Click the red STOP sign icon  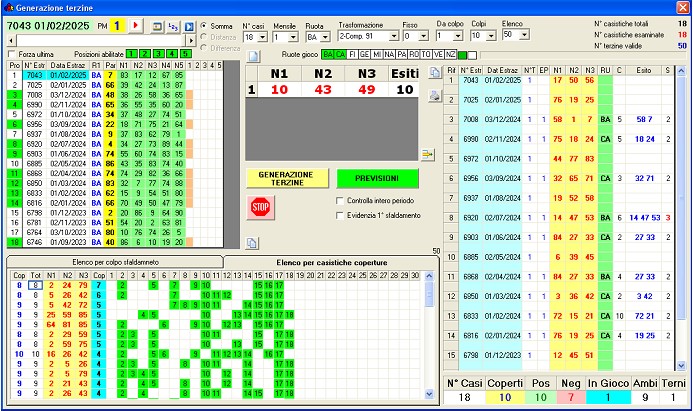click(x=260, y=207)
